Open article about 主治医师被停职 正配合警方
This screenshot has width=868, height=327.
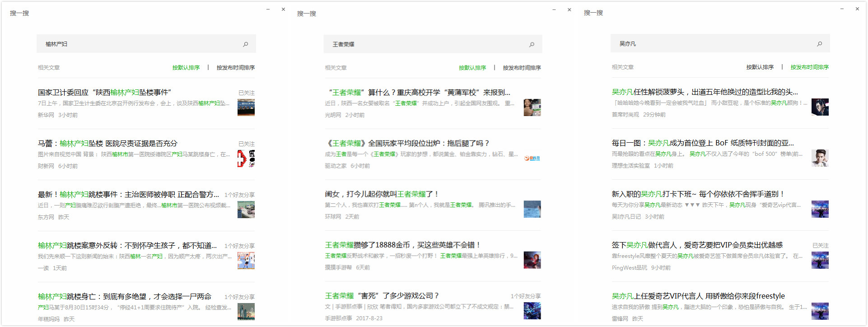[129, 195]
